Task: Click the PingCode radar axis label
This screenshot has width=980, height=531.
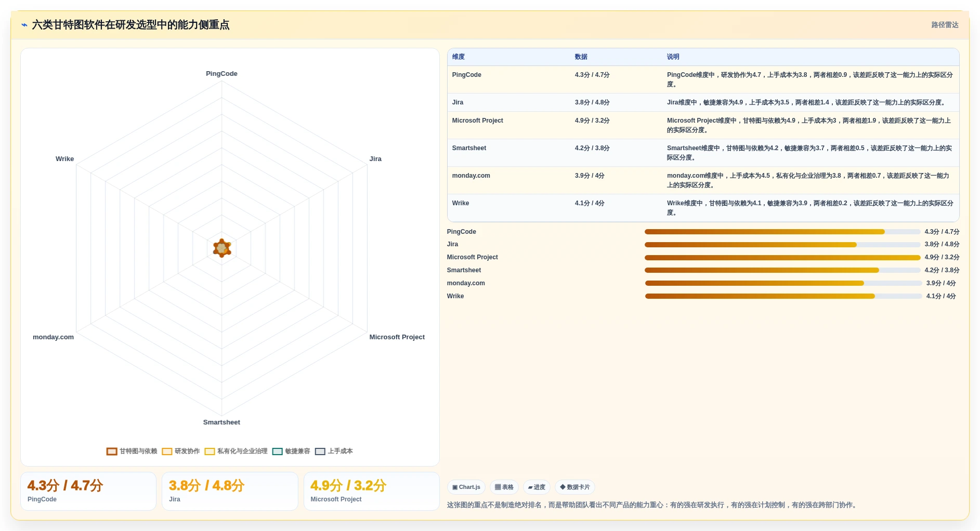Action: pyautogui.click(x=221, y=74)
